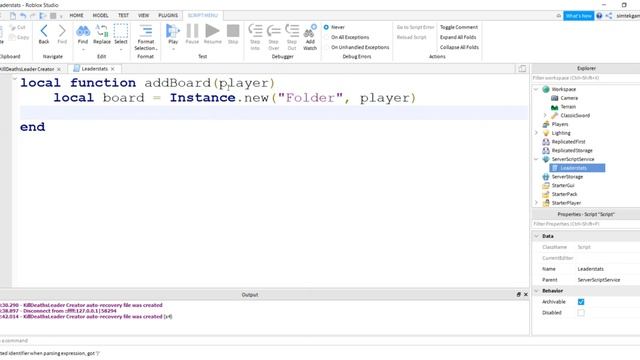Image resolution: width=640 pixels, height=360 pixels.
Task: Close the Output panel
Action: [x=526, y=294]
